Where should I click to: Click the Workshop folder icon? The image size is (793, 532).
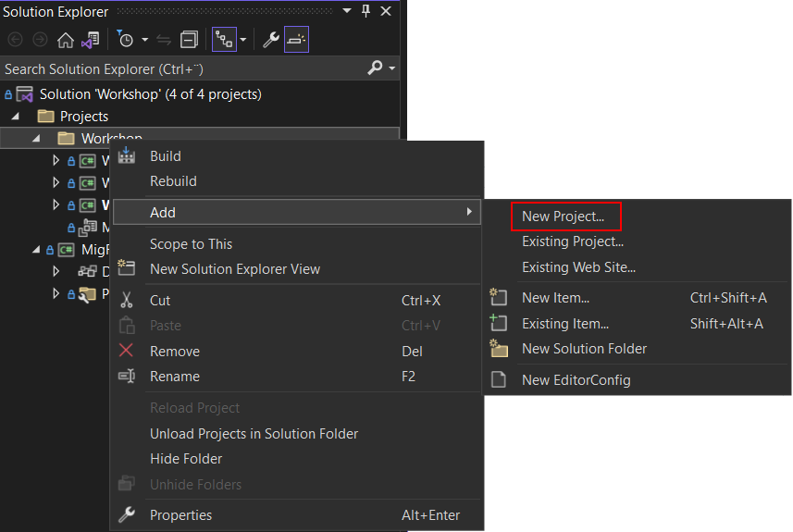click(66, 138)
